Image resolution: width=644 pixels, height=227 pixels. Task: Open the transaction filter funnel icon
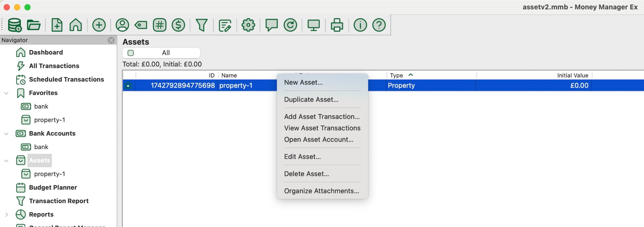[x=202, y=25]
